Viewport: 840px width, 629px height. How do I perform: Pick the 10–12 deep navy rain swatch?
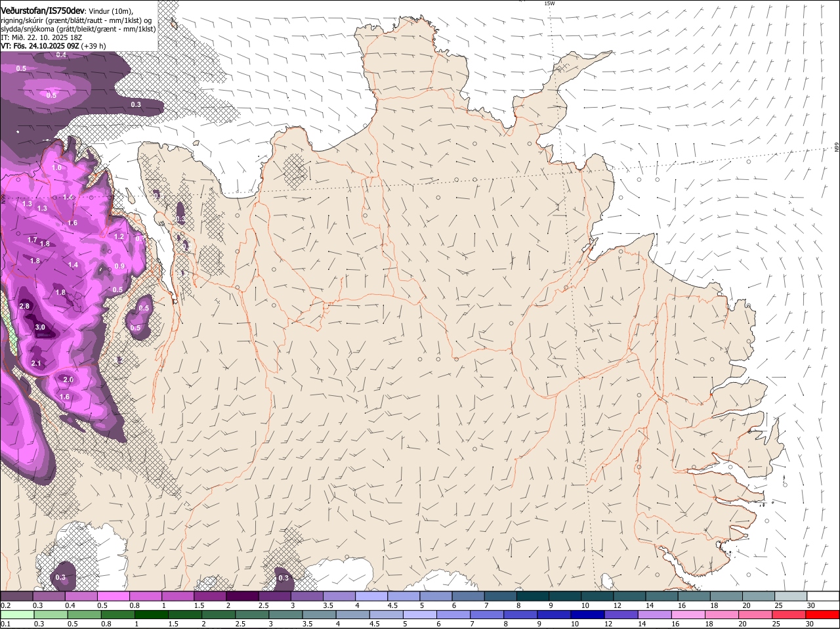[588, 615]
